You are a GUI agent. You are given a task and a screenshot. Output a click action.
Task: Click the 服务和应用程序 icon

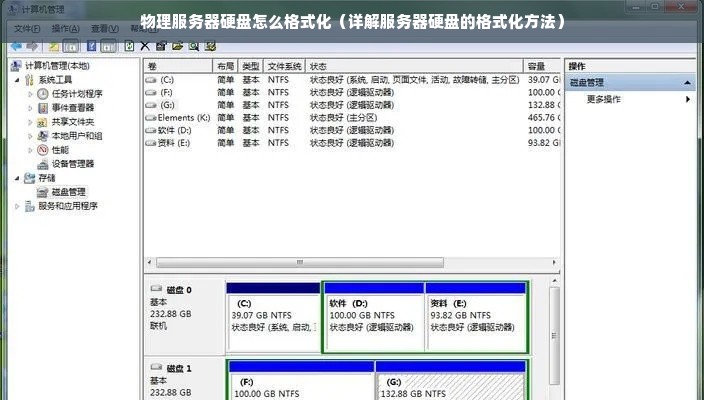29,206
